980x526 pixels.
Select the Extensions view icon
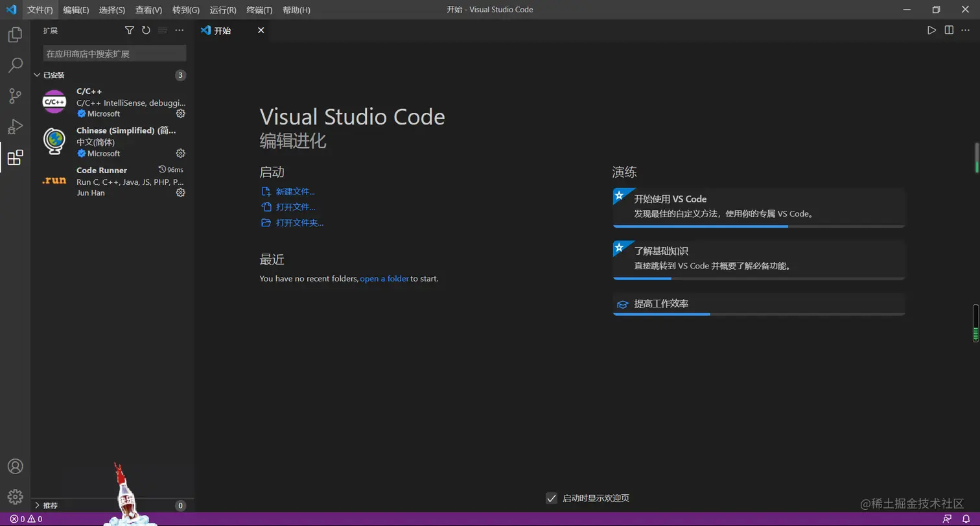(x=15, y=157)
